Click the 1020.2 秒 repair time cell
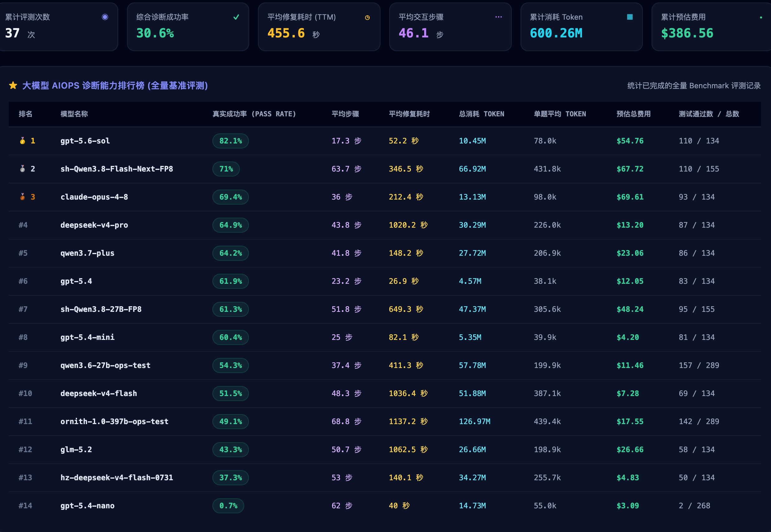771x532 pixels. point(408,225)
